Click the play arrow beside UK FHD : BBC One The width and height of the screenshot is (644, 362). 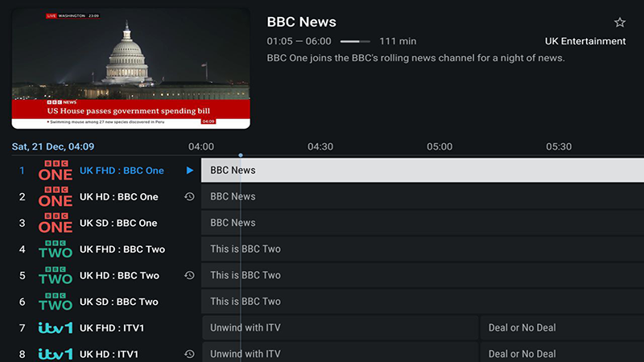point(189,171)
